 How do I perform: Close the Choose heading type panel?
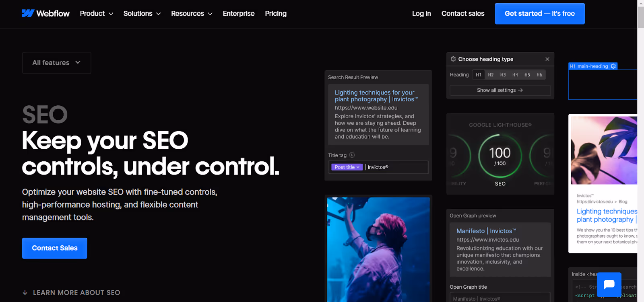(x=547, y=59)
